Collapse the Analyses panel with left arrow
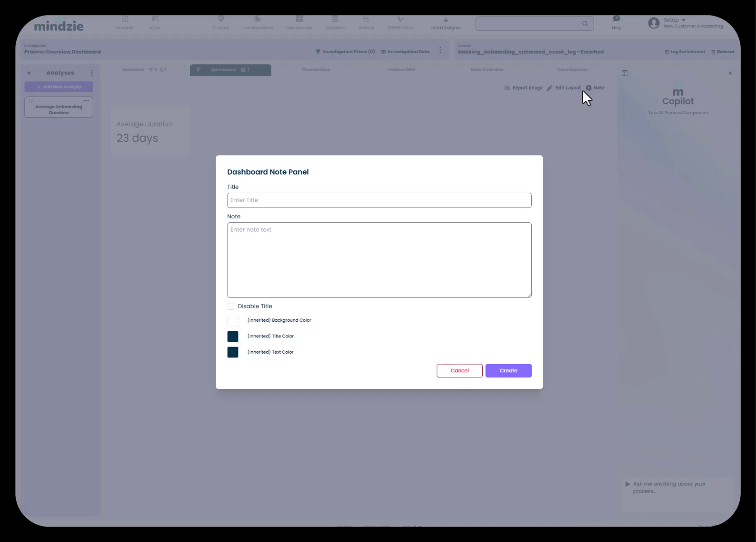The image size is (756, 542). (x=29, y=73)
